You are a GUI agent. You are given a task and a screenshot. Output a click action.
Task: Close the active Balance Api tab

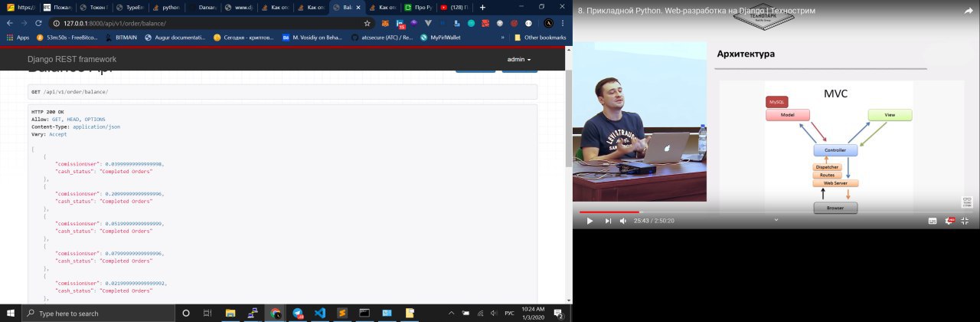pyautogui.click(x=360, y=7)
